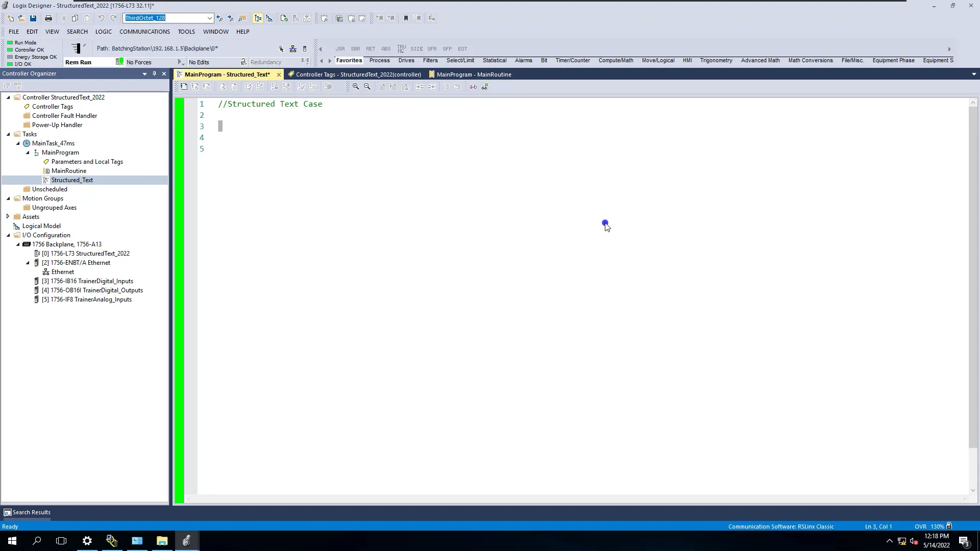Switch to the Controller Tags tab
The width and height of the screenshot is (980, 551).
pyautogui.click(x=357, y=74)
